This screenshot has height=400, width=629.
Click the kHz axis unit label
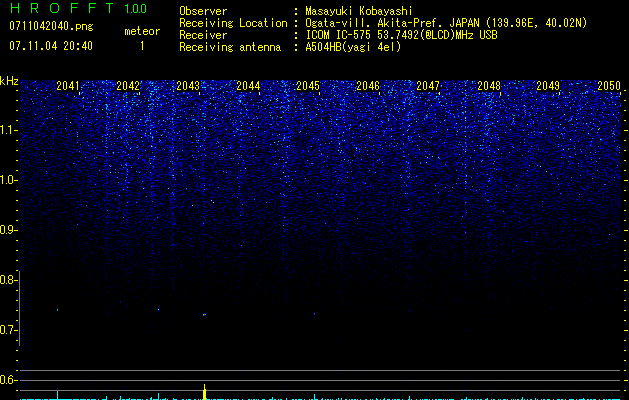9,81
